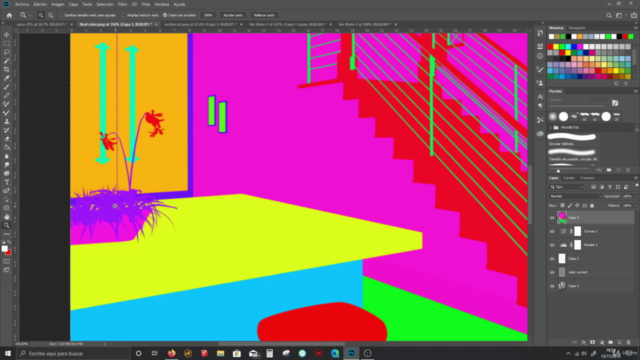Open the Capas panel options menu
This screenshot has height=360, width=640.
click(636, 178)
